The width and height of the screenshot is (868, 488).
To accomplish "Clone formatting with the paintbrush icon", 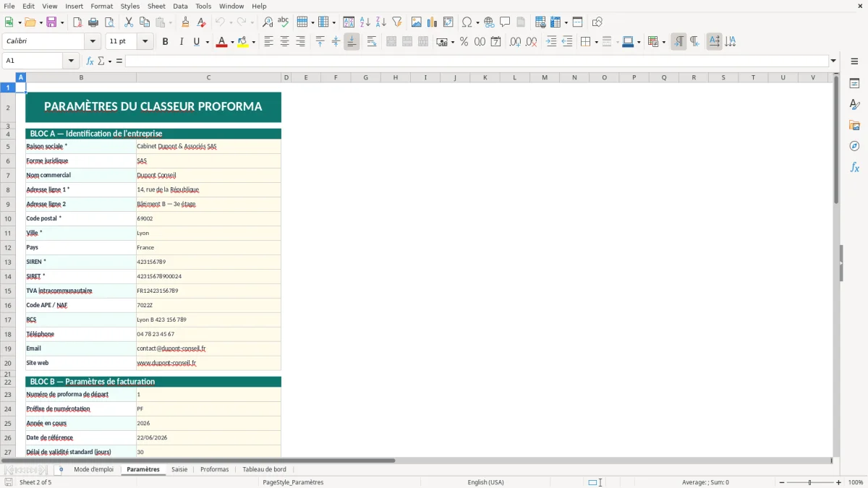I will [186, 22].
